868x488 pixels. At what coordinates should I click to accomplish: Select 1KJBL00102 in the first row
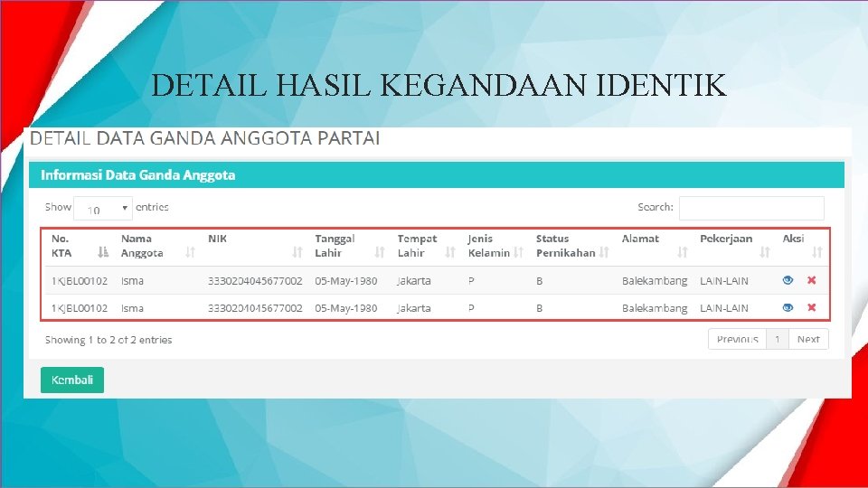point(80,280)
